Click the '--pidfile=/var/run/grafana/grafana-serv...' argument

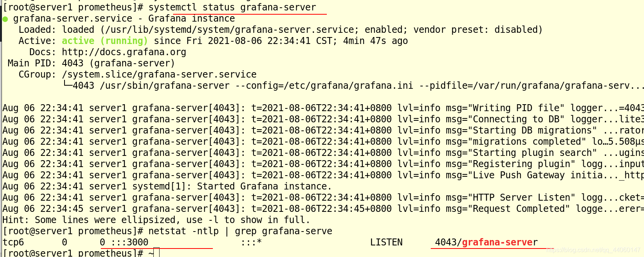(532, 86)
